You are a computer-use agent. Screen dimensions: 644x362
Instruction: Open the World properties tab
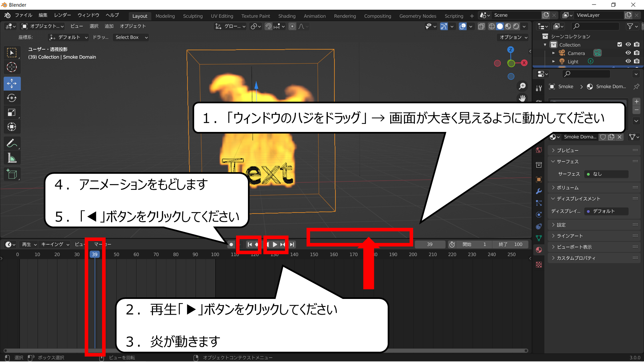(539, 150)
